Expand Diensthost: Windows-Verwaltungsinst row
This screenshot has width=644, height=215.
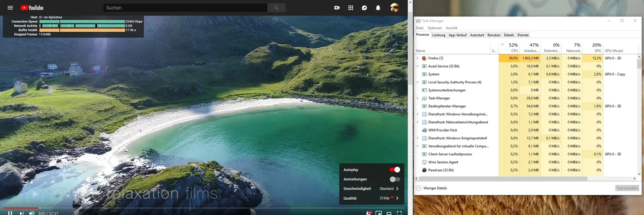tap(417, 114)
